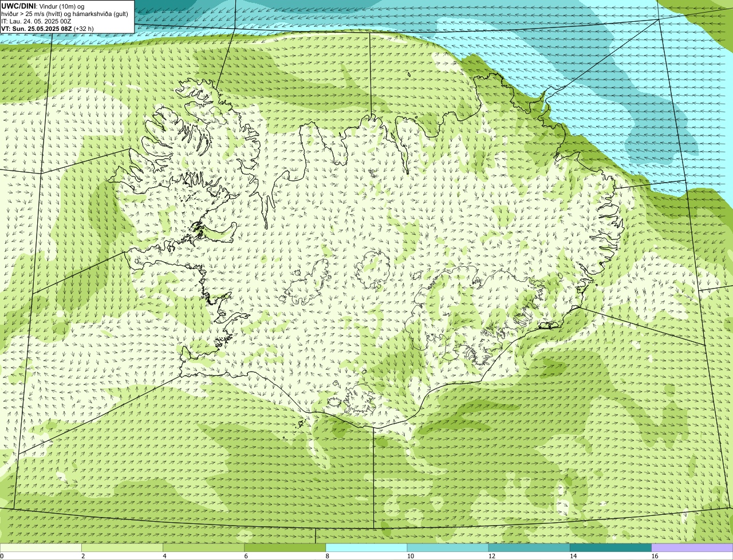733x560 pixels.
Task: Click the 0–2 m/s pale legend swatch
Action: (x=41, y=548)
